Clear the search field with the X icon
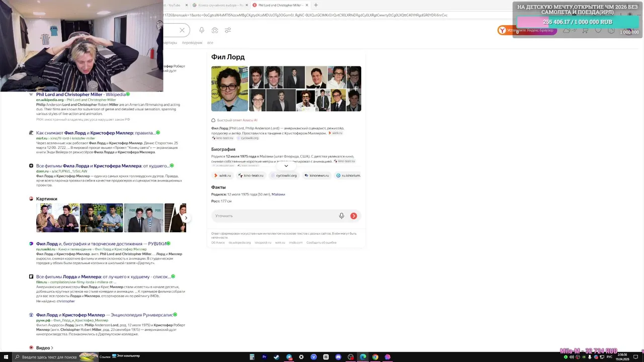Viewport: 644px width, 362px height. [x=182, y=30]
